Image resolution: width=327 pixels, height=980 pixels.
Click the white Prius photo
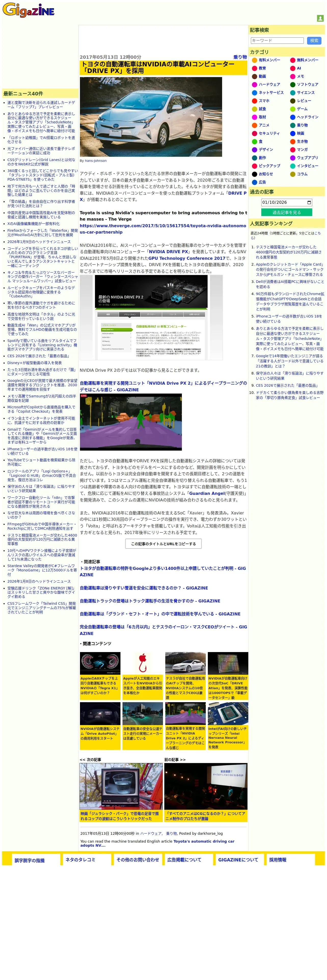[x=151, y=117]
